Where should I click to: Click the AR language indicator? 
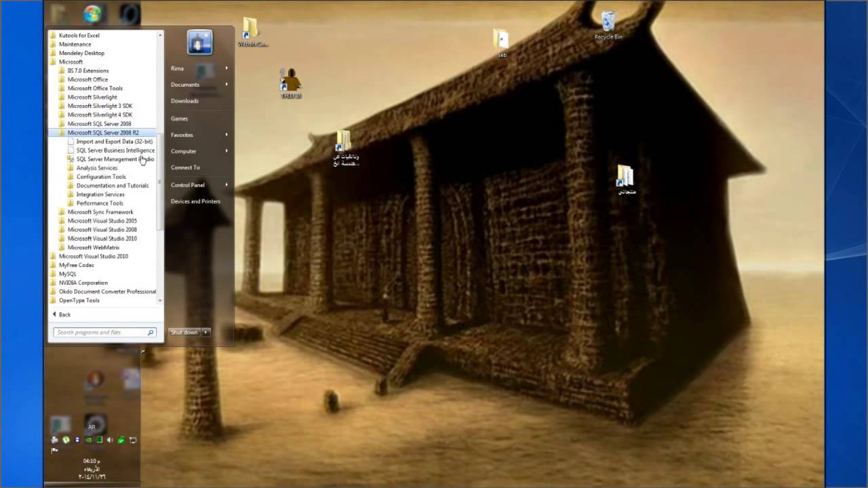pyautogui.click(x=92, y=427)
